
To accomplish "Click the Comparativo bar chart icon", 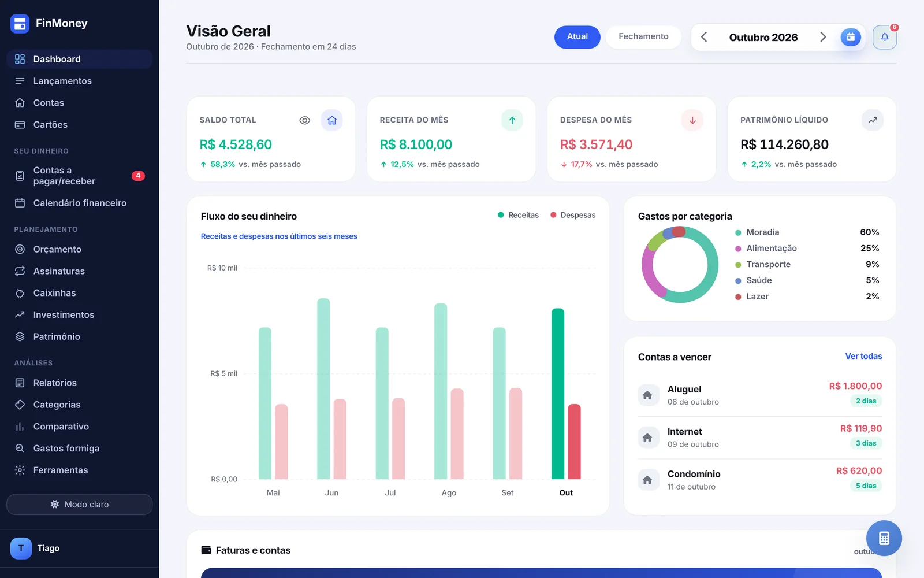I will click(20, 427).
